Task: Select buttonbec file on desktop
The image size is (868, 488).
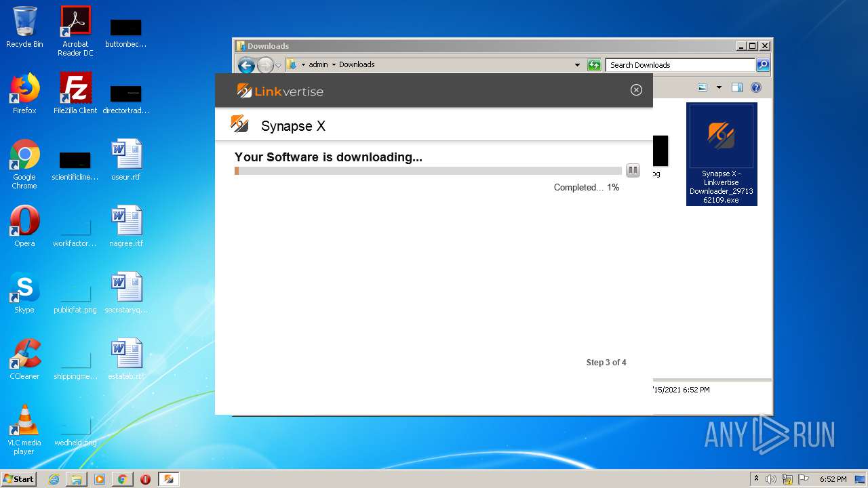Action: pyautogui.click(x=126, y=33)
